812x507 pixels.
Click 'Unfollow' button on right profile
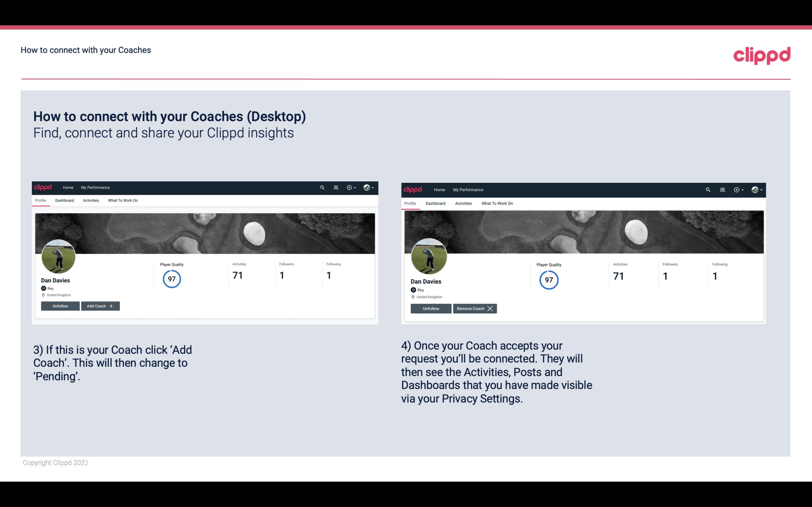pyautogui.click(x=430, y=308)
